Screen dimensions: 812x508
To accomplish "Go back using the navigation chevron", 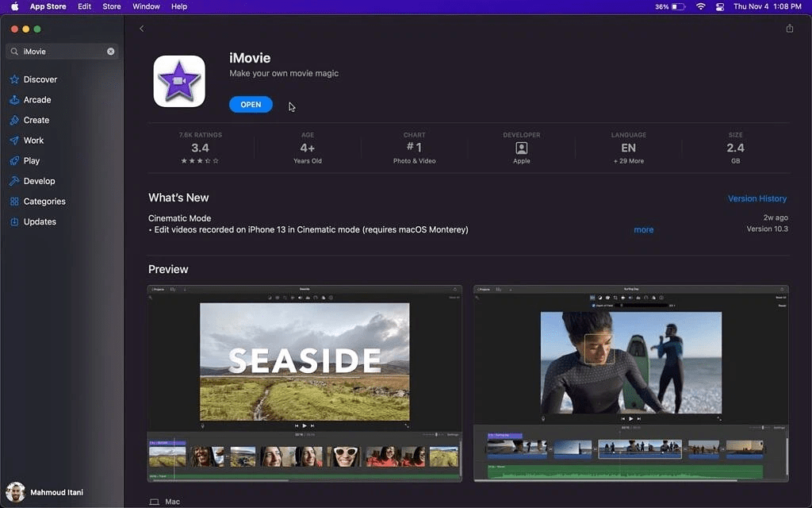I will click(x=141, y=28).
